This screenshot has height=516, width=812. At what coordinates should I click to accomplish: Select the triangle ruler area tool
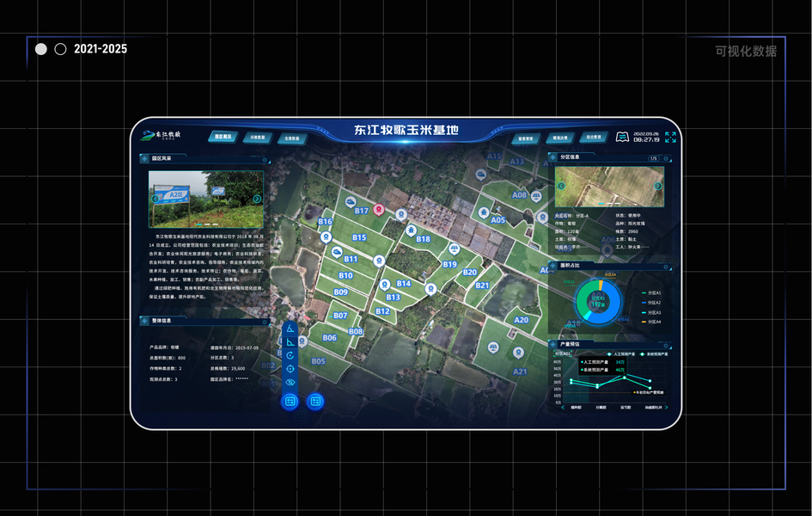pyautogui.click(x=290, y=342)
